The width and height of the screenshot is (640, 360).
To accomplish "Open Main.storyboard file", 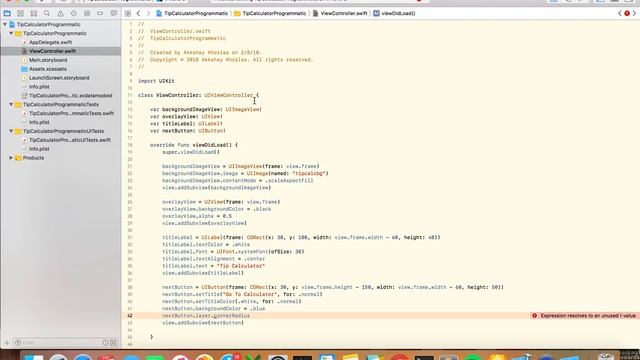I will coord(48,60).
